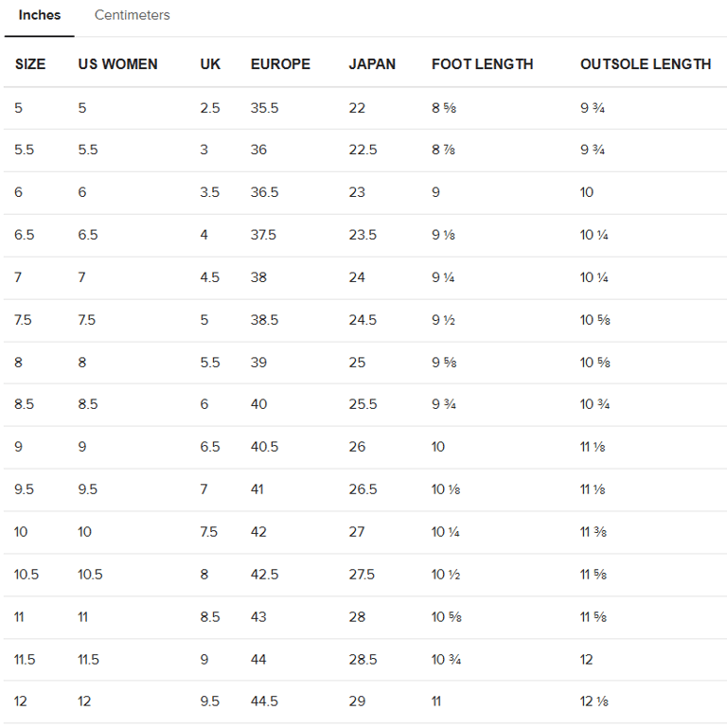This screenshot has width=727, height=728.
Task: Click the UK column header
Action: [x=210, y=64]
